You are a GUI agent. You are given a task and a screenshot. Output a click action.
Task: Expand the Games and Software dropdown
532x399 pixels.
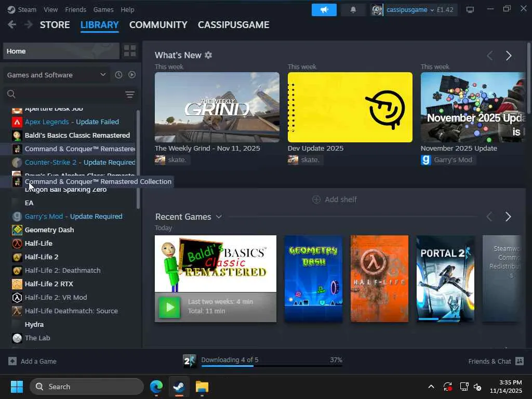click(x=56, y=75)
